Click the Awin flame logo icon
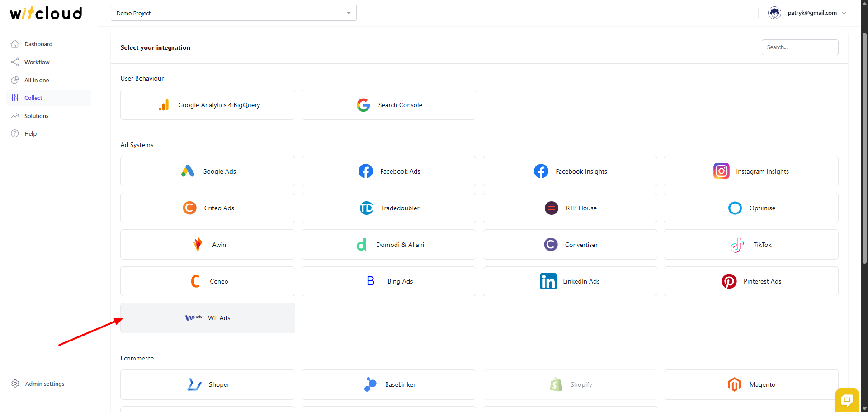The height and width of the screenshot is (412, 868). pyautogui.click(x=198, y=245)
